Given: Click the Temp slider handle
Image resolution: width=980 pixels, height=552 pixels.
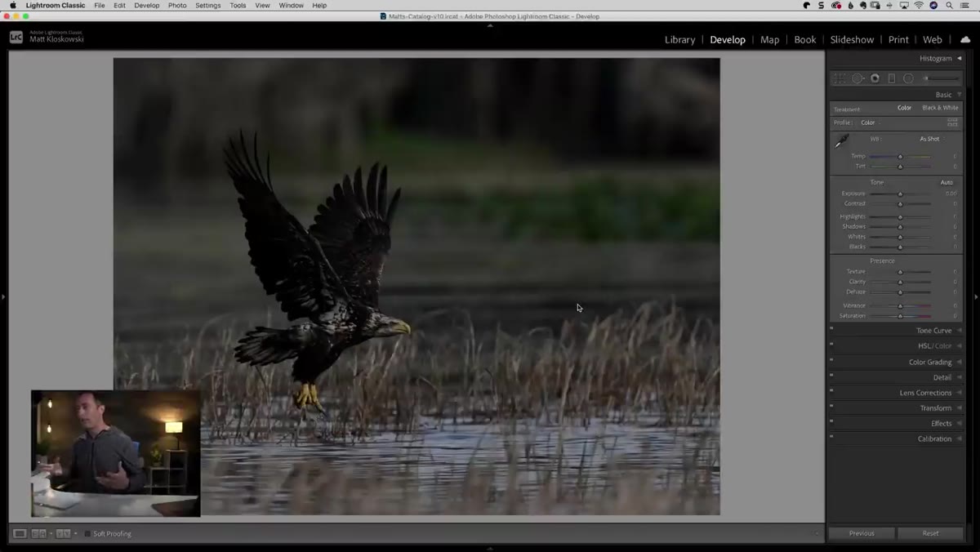Looking at the screenshot, I should pyautogui.click(x=900, y=156).
